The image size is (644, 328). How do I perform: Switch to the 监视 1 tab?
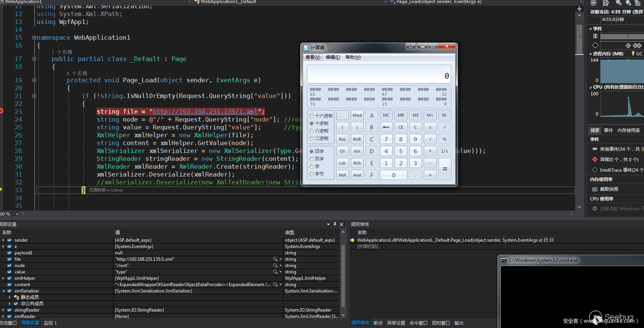click(x=50, y=323)
